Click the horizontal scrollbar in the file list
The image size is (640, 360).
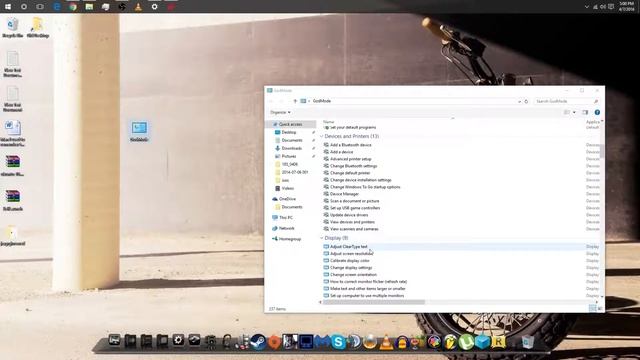(x=374, y=302)
